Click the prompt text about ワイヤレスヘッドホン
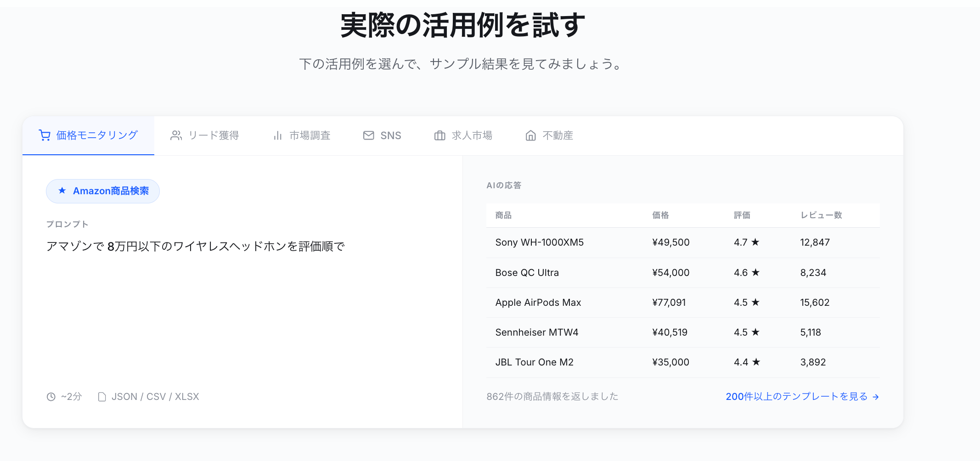The image size is (980, 461). tap(196, 247)
